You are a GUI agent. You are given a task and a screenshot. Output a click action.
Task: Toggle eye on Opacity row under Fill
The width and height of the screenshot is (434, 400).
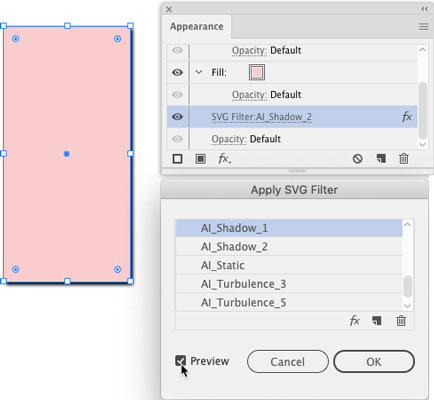177,95
